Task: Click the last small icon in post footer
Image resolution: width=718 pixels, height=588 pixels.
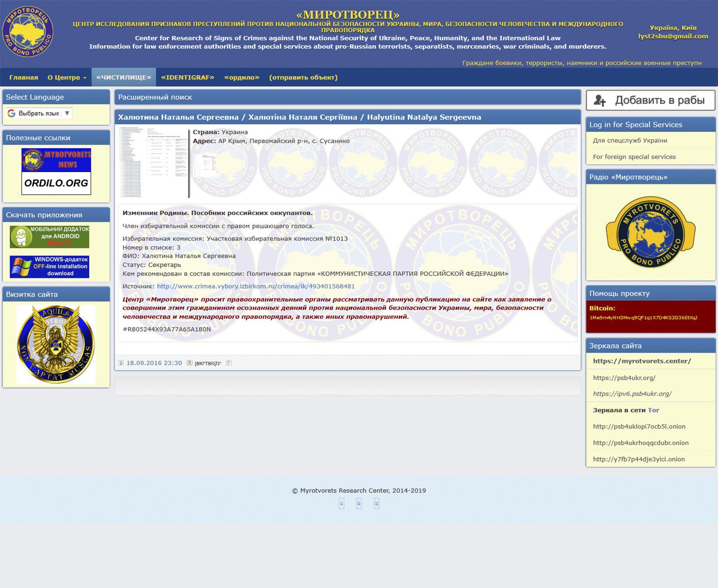Action: click(x=229, y=363)
